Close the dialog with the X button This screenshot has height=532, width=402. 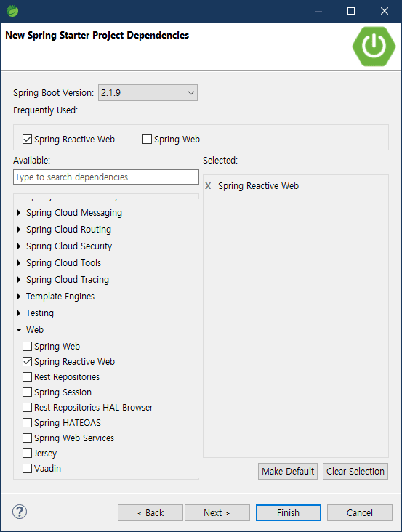tap(385, 11)
